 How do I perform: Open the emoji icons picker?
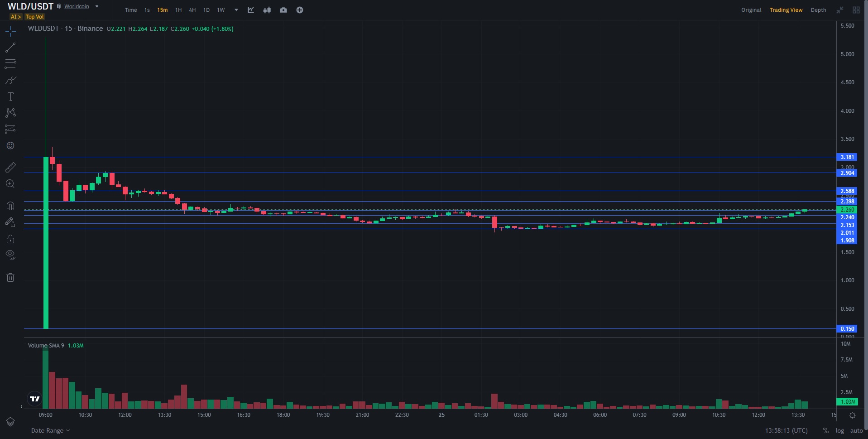click(x=10, y=145)
